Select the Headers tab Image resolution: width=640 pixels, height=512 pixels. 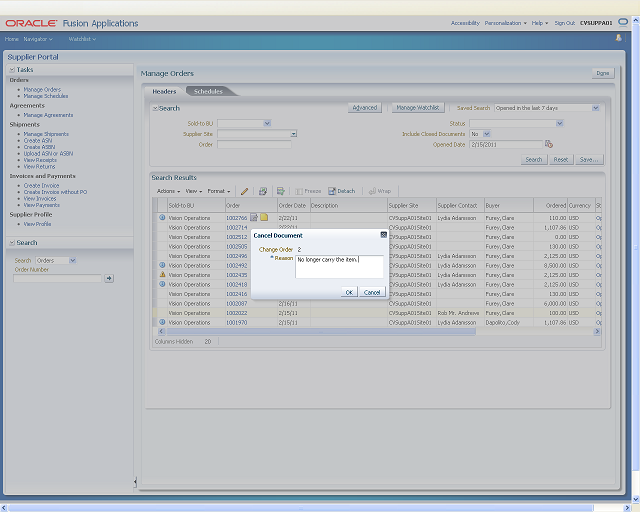click(164, 91)
